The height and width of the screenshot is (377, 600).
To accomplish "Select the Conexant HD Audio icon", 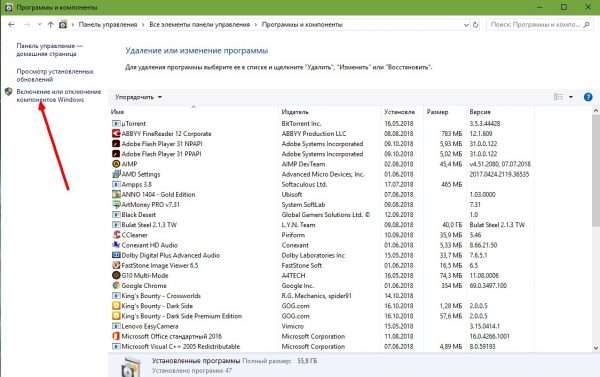I will pyautogui.click(x=116, y=245).
